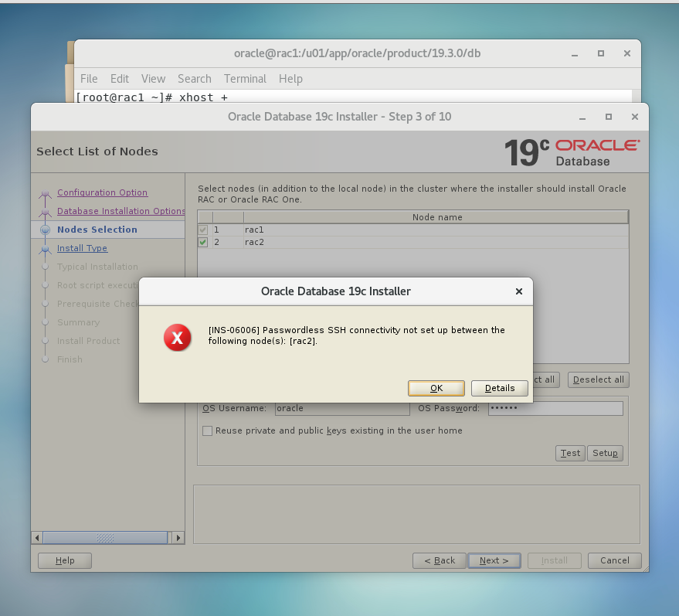Click the Deselect all button
Image resolution: width=679 pixels, height=616 pixels.
pyautogui.click(x=599, y=380)
